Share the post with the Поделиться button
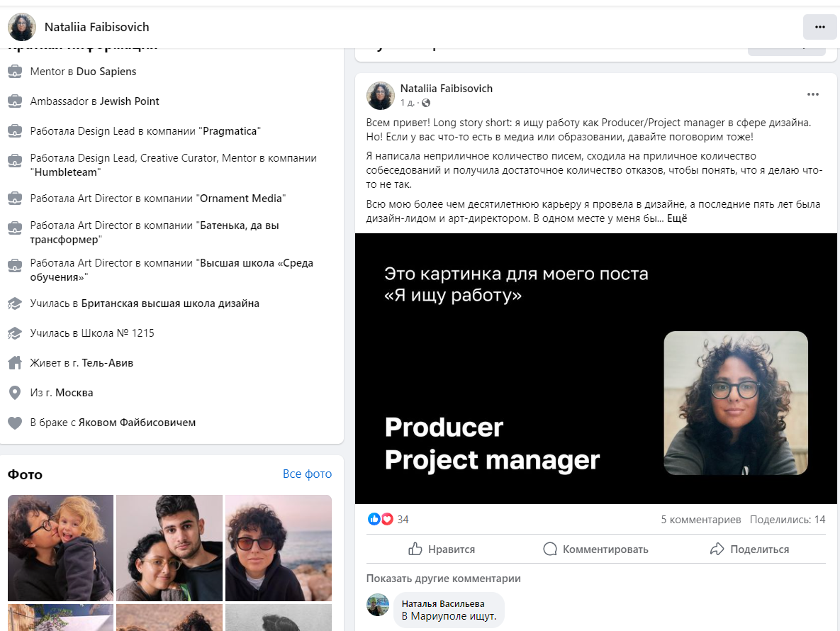 (749, 549)
